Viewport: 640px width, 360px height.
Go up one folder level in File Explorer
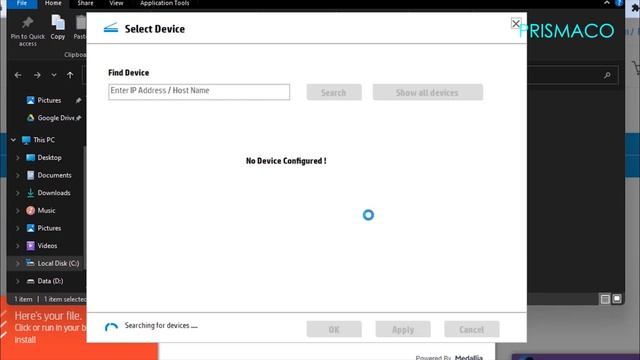pyautogui.click(x=70, y=75)
